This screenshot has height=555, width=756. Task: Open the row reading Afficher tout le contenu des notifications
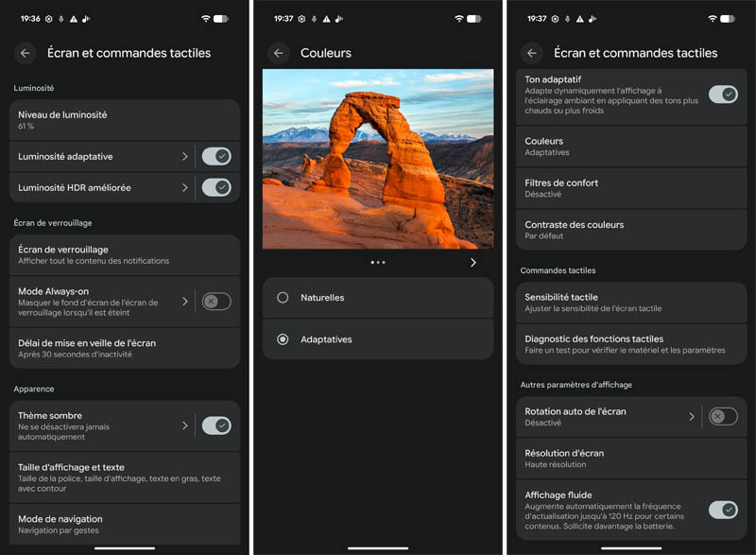pyautogui.click(x=125, y=255)
